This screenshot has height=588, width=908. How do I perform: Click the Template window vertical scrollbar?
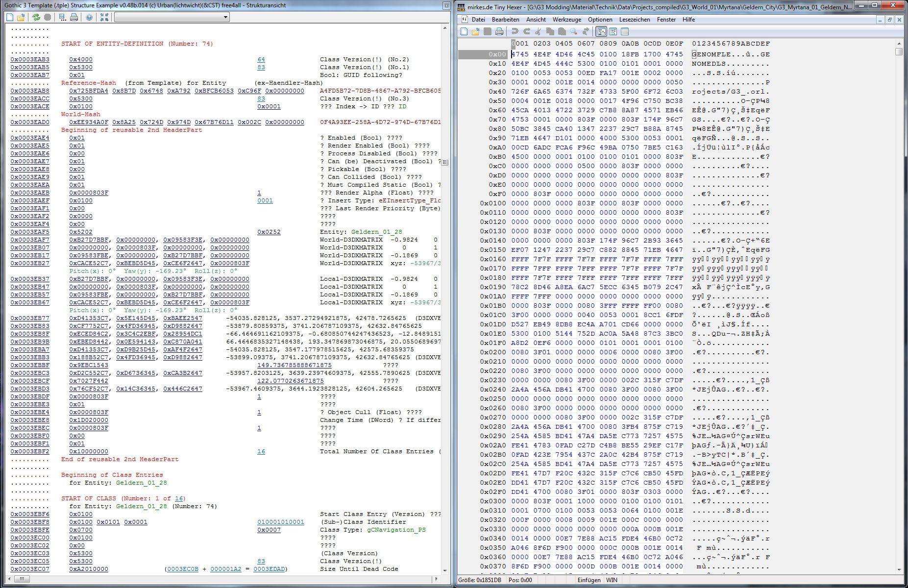coord(445,299)
